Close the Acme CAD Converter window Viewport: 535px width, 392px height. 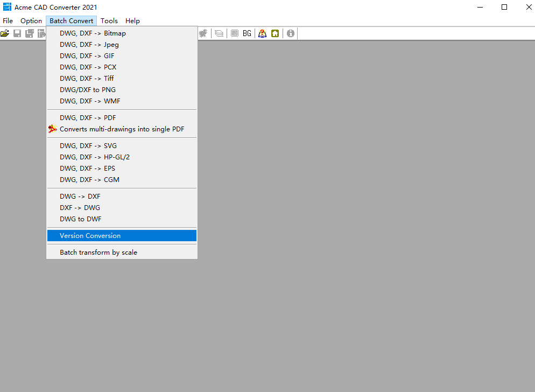[529, 7]
